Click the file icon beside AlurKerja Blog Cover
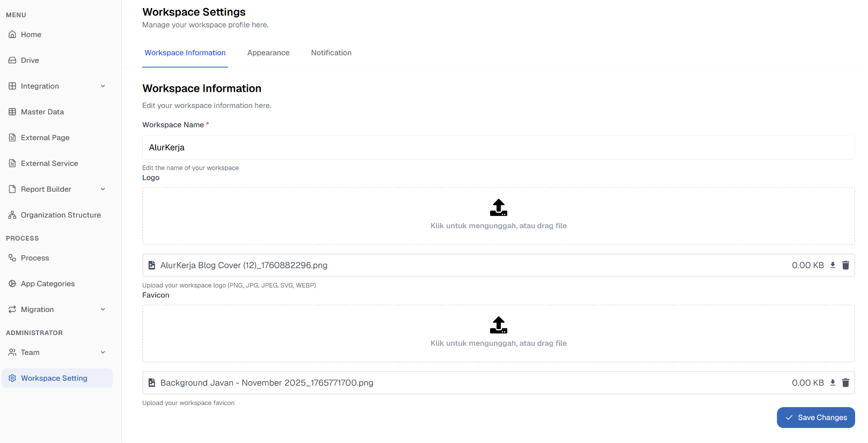The height and width of the screenshot is (443, 868). click(x=152, y=265)
